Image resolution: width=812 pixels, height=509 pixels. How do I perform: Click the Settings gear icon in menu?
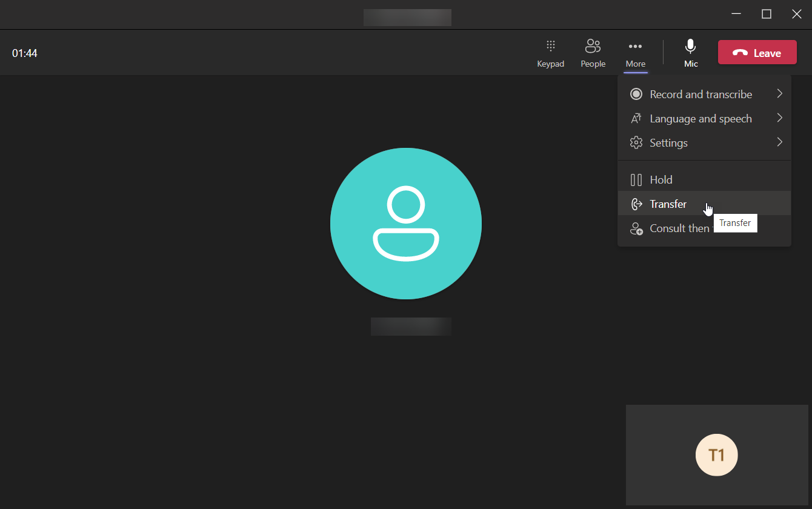coord(636,143)
